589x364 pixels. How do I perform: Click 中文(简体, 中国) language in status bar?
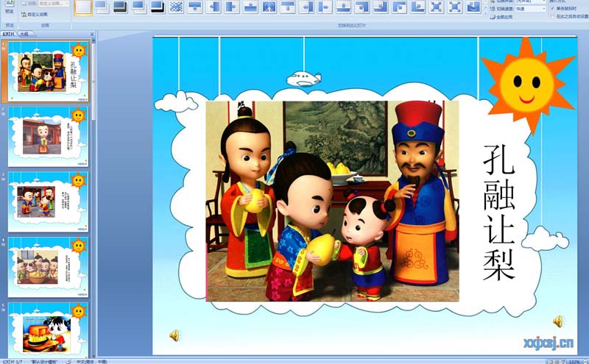[91, 362]
